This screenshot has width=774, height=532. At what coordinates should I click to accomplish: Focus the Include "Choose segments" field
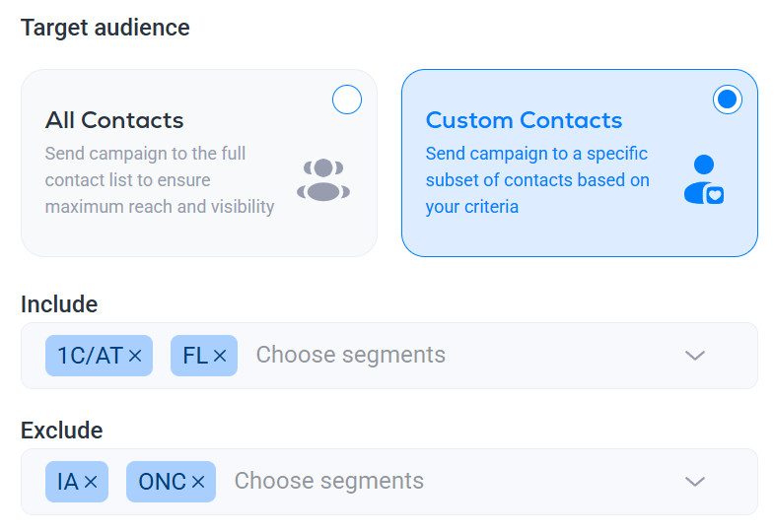pos(351,356)
